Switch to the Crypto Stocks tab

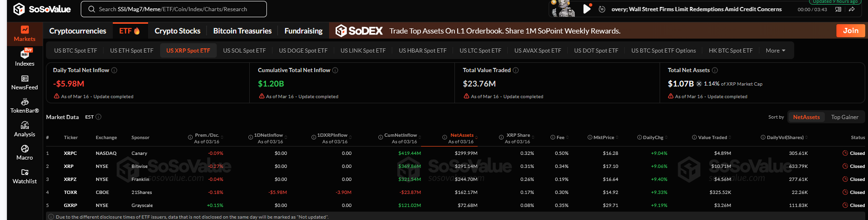coord(177,31)
